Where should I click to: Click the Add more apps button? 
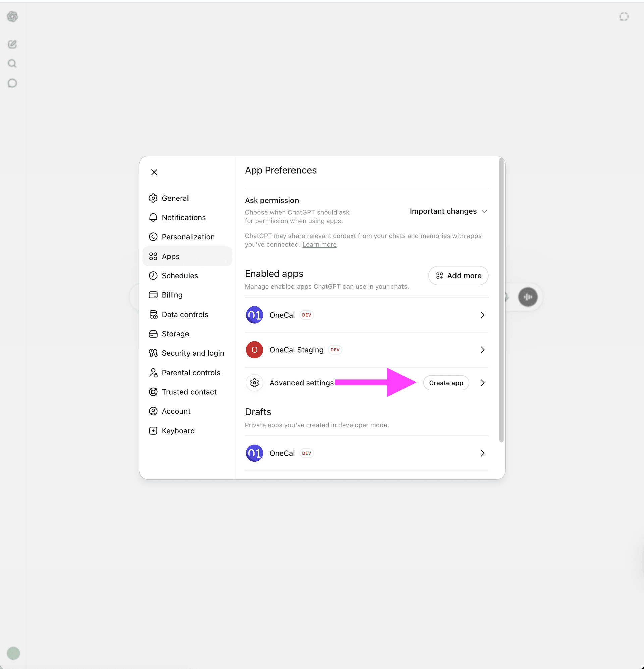[x=458, y=275]
